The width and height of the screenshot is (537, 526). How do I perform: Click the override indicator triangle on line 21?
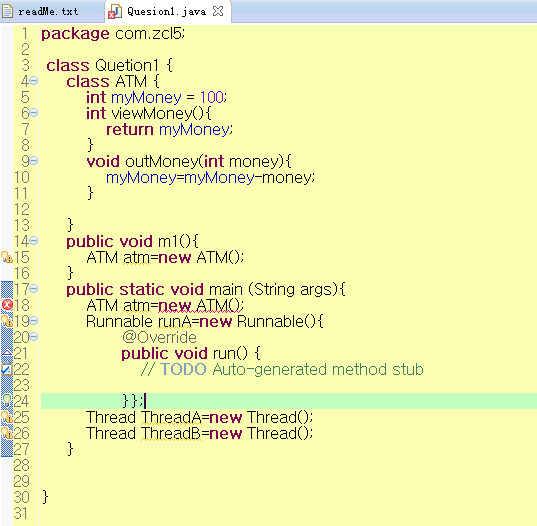tap(7, 352)
